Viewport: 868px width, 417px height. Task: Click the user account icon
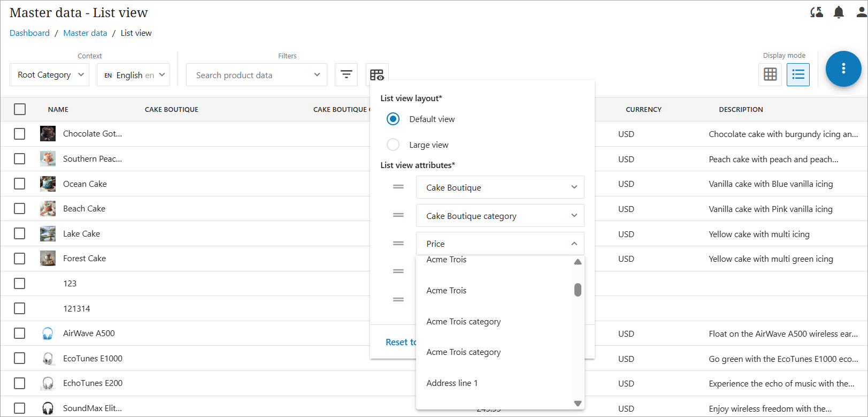click(x=861, y=12)
